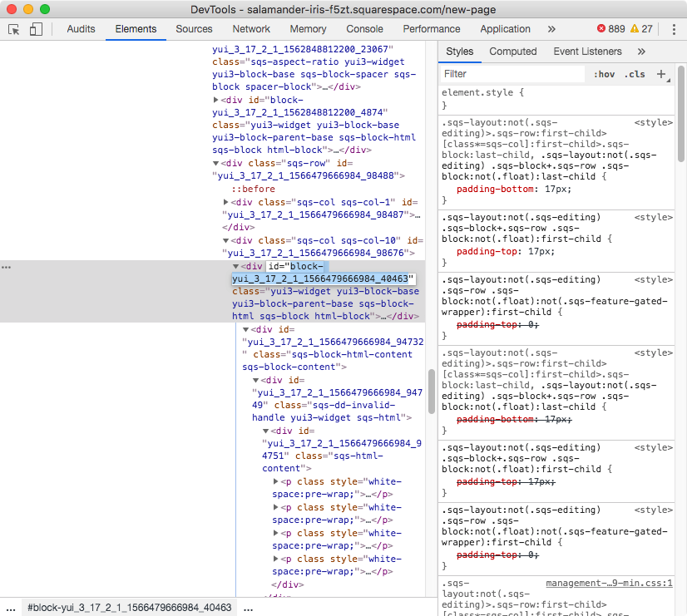Click the plus icon to add new style rule

tap(662, 75)
